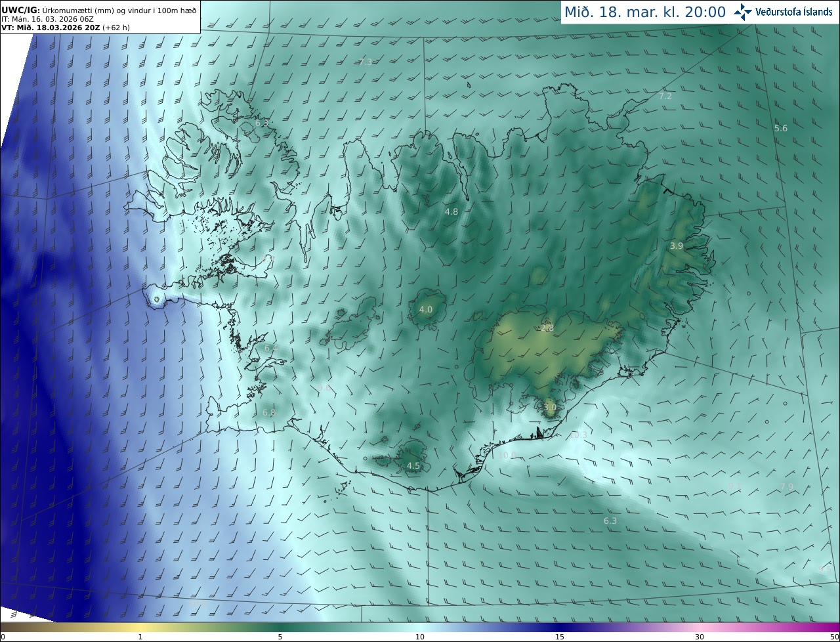Click the color scale tick labeled 15
The width and height of the screenshot is (840, 642).
(x=560, y=637)
